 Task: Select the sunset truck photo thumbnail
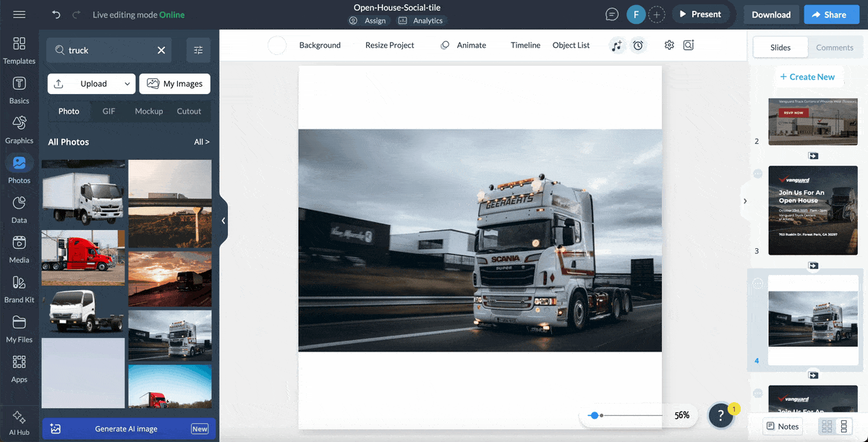pos(170,279)
